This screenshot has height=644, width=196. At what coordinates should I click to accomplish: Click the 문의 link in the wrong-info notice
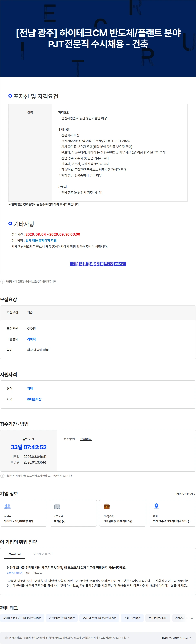45,282
